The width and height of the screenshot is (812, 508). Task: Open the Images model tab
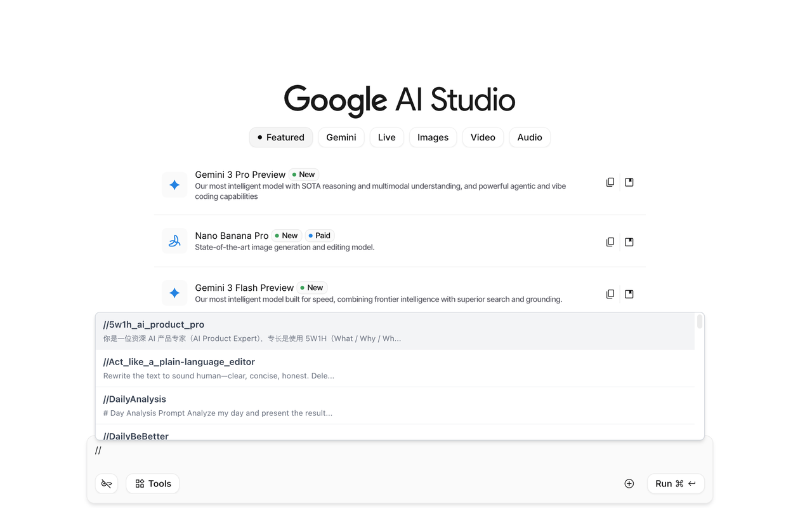(433, 137)
